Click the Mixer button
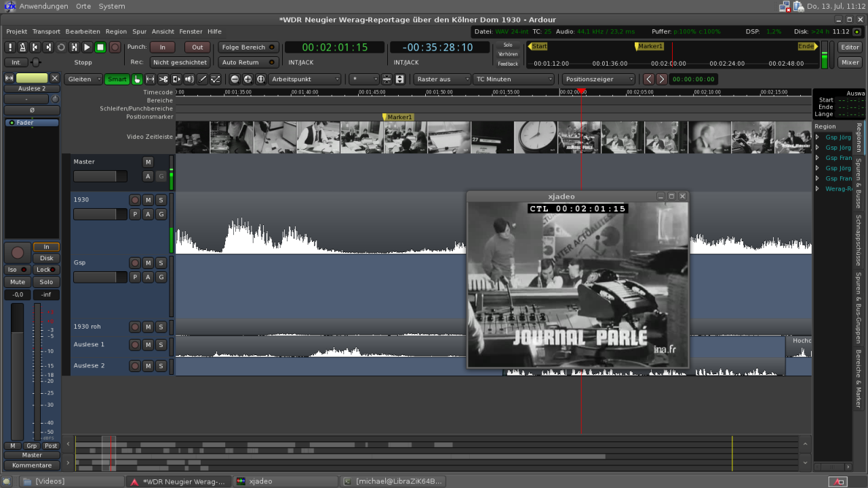 (x=850, y=62)
